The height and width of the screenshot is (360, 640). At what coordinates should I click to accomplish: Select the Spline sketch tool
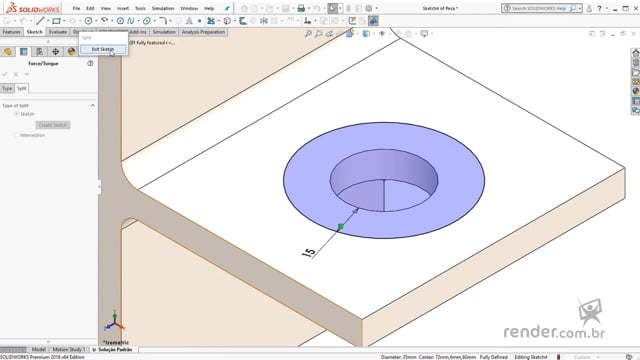coord(131,21)
